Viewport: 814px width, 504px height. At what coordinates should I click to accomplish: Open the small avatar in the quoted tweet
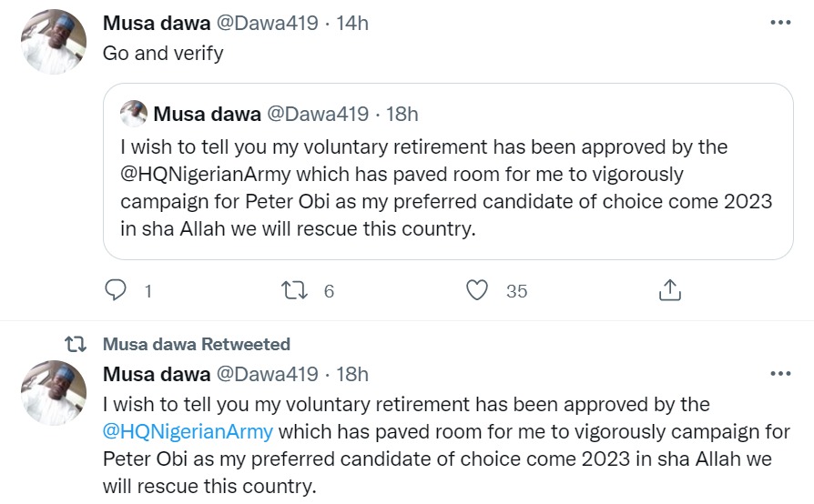tap(134, 114)
